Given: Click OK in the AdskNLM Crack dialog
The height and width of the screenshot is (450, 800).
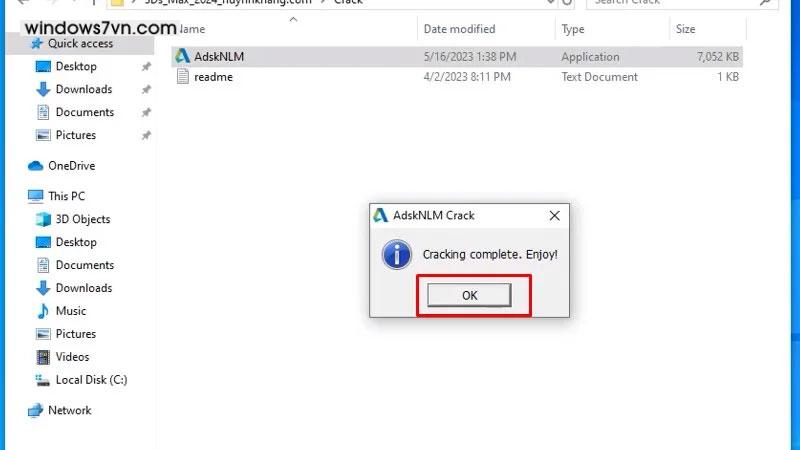Looking at the screenshot, I should click(x=469, y=295).
